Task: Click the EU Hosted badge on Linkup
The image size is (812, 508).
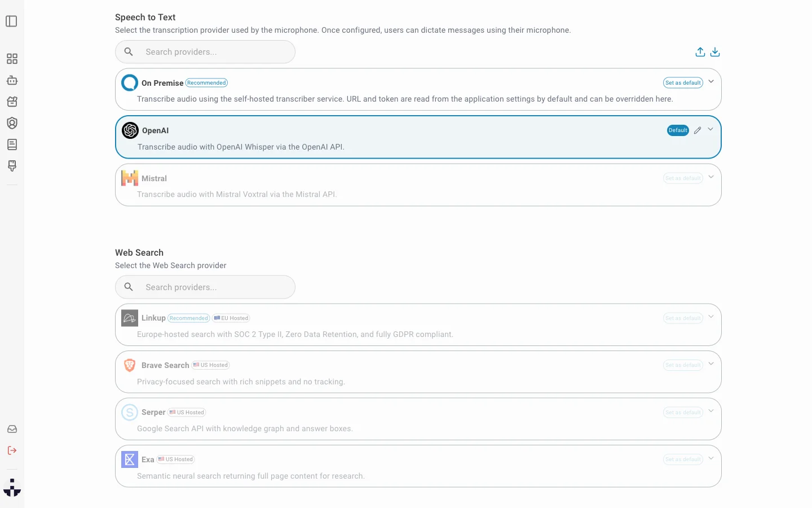Action: coord(231,318)
